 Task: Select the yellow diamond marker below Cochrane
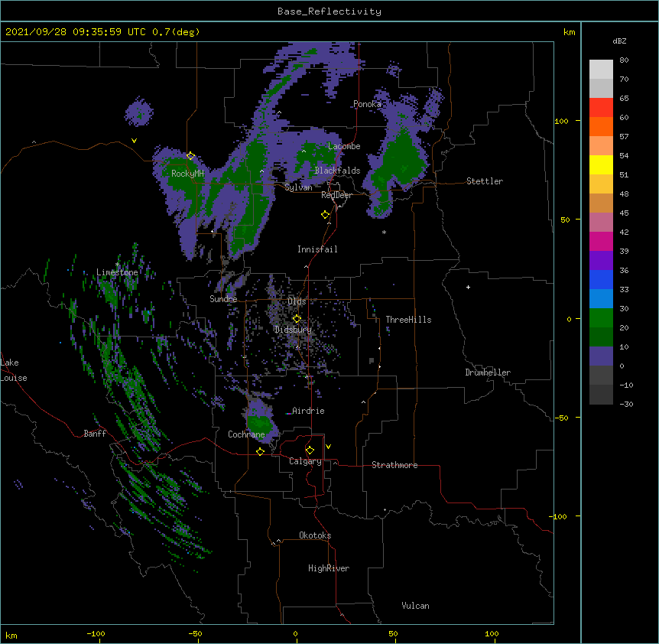coord(260,451)
